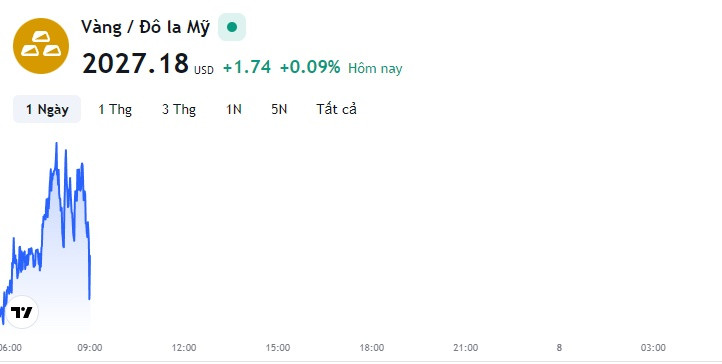Click the 12:00 time axis label
Viewport: 722px width, 364px height.
[184, 348]
